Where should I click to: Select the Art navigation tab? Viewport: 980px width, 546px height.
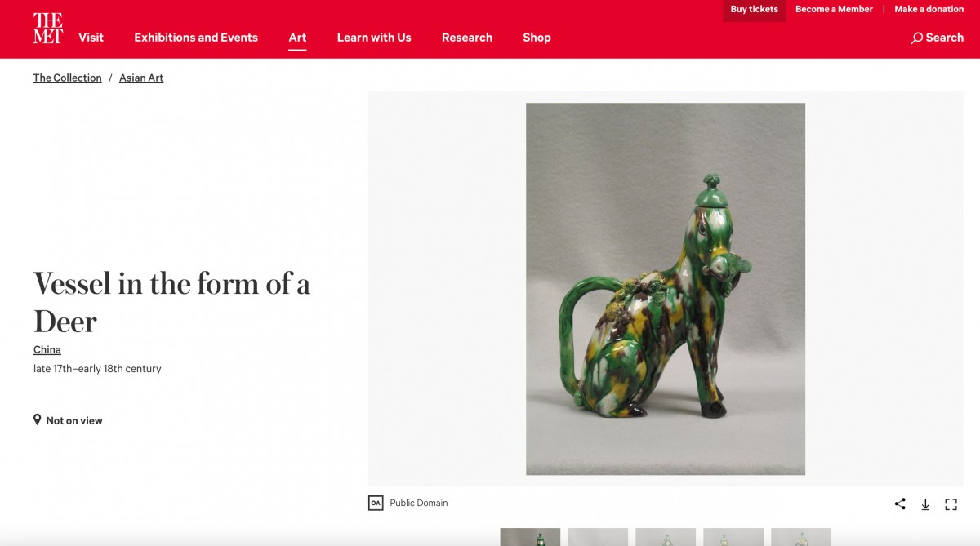pos(297,38)
